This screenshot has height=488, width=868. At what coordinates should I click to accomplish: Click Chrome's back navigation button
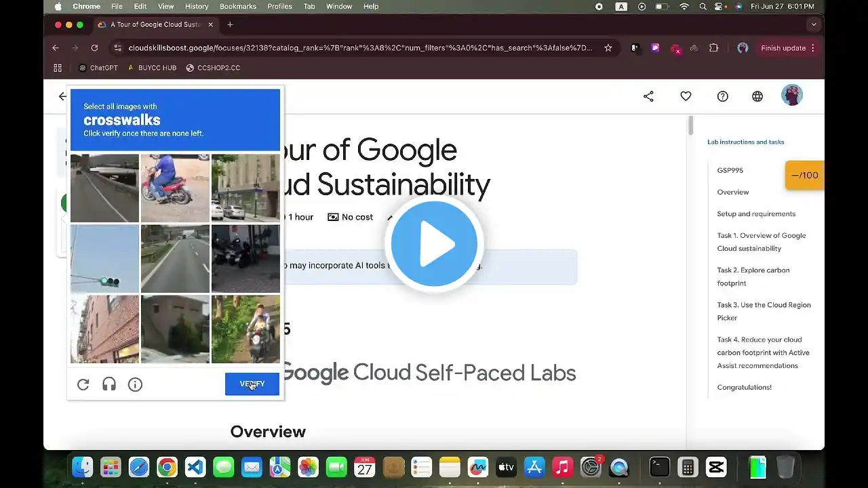tap(56, 48)
